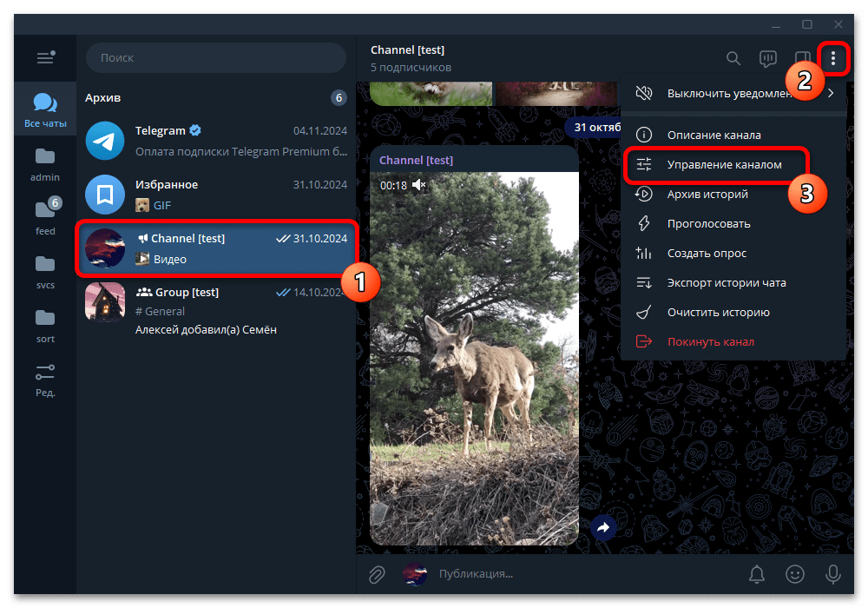Choose Покинуть канал to leave
The width and height of the screenshot is (868, 608).
click(x=733, y=341)
